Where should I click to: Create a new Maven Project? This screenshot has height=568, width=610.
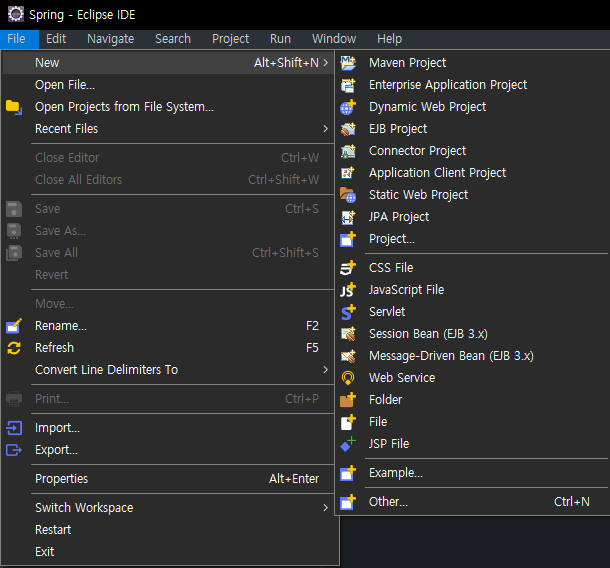pos(473,63)
